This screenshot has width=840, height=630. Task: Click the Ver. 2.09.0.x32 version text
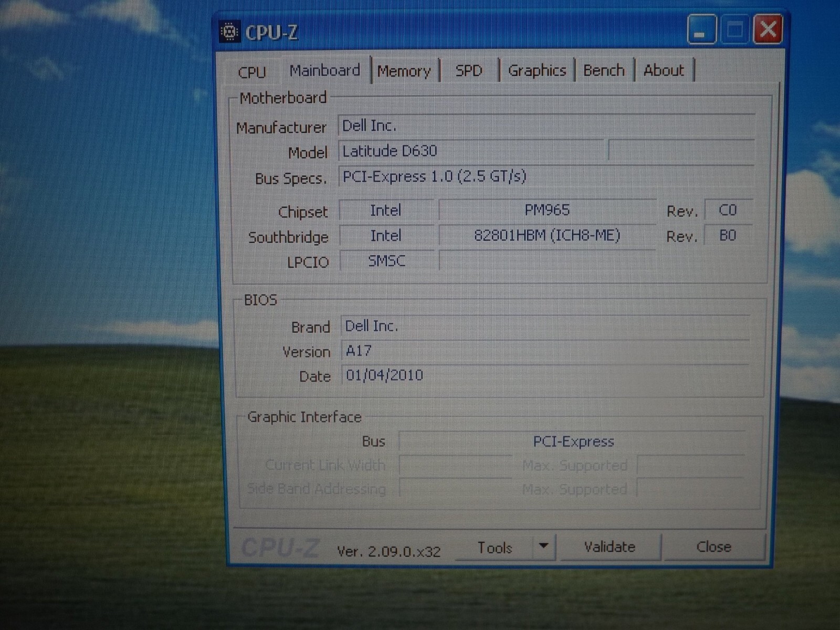[x=388, y=551]
